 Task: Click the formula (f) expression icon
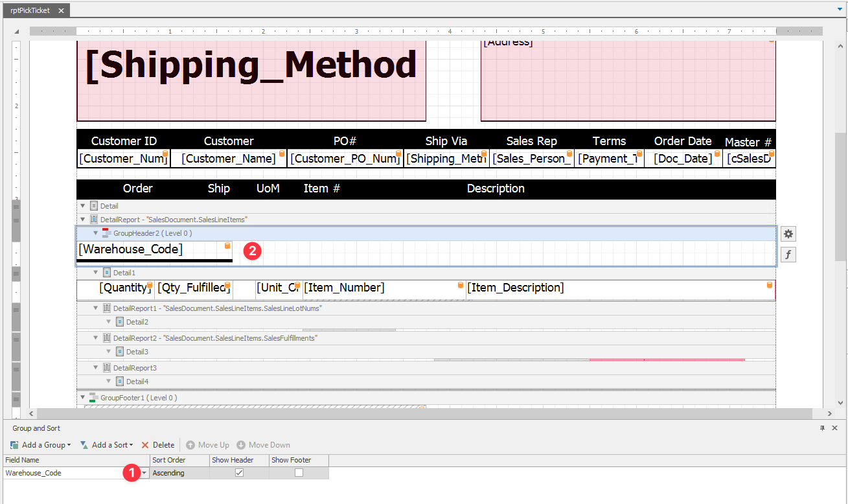pos(788,254)
